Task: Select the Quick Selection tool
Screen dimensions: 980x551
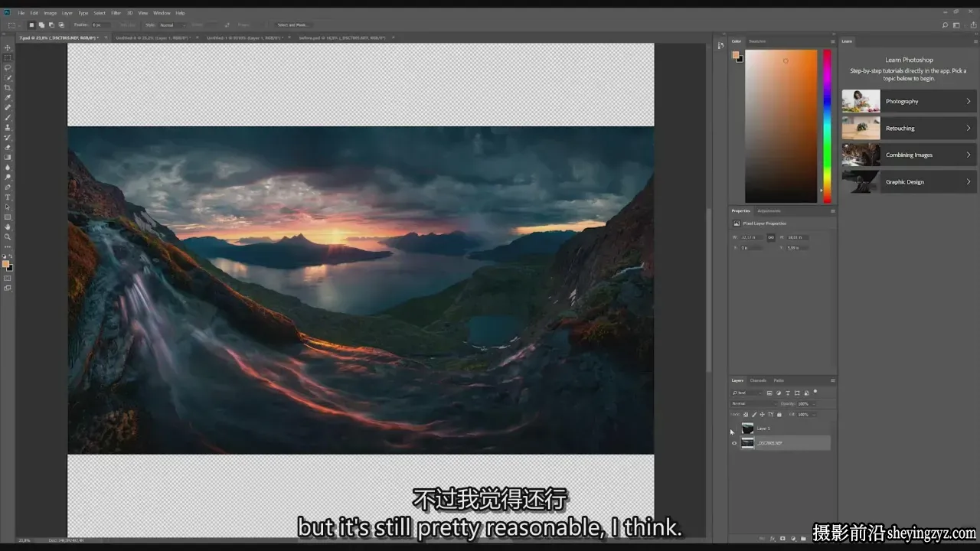Action: pos(8,77)
